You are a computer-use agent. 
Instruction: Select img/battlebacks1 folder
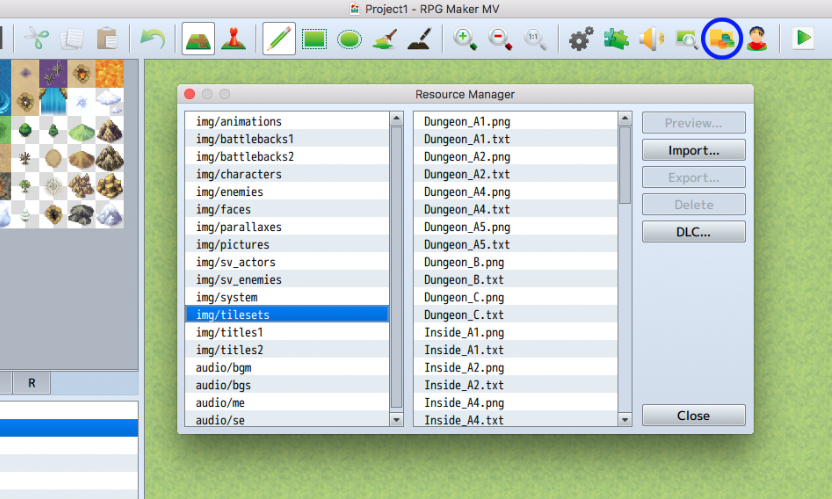287,139
